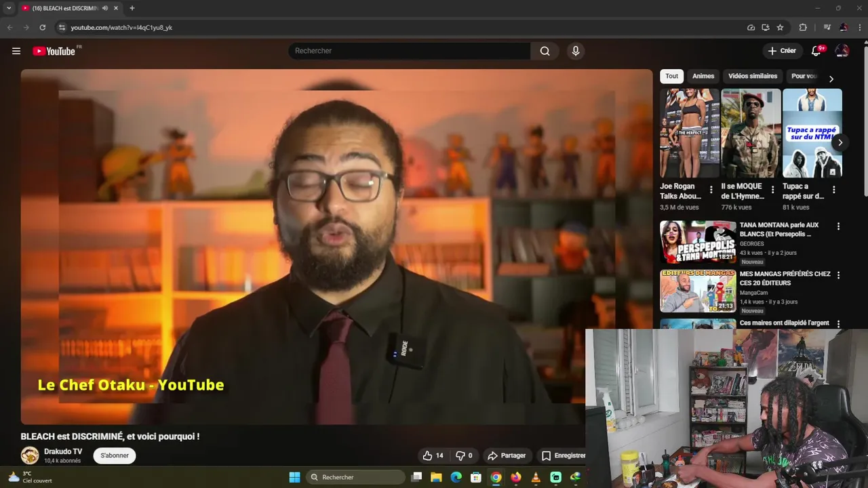Open Drakudo TV channel avatar
The width and height of the screenshot is (868, 488).
pos(30,455)
